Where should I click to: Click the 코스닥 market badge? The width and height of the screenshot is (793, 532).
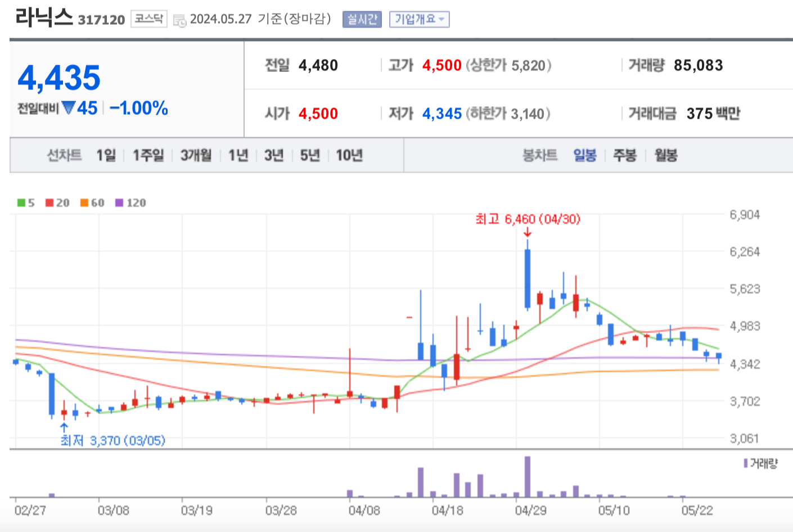(149, 19)
